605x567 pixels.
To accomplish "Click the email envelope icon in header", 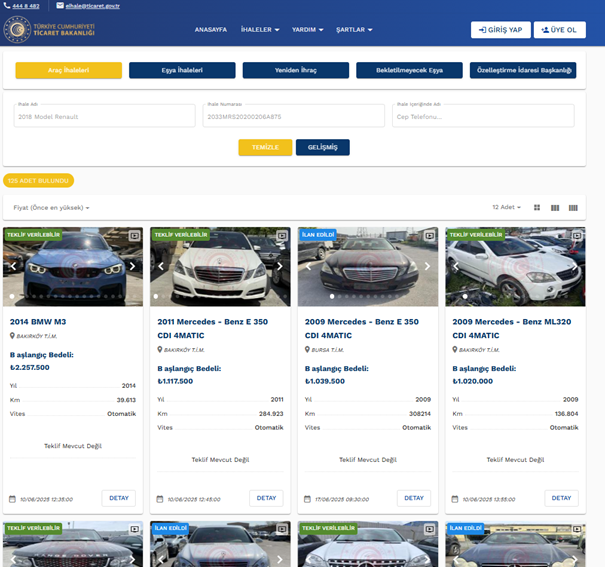I will tap(60, 5).
